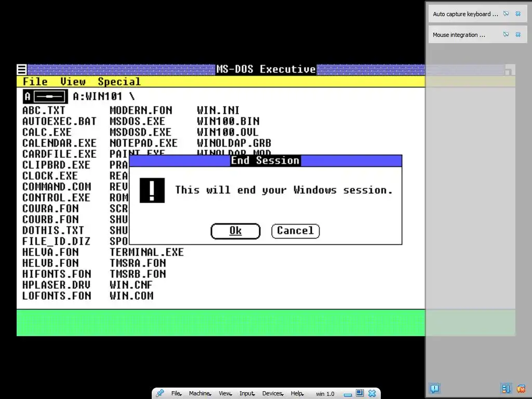Screen dimensions: 532x399
Task: Select HELVA.FON in the file list
Action: [50, 252]
